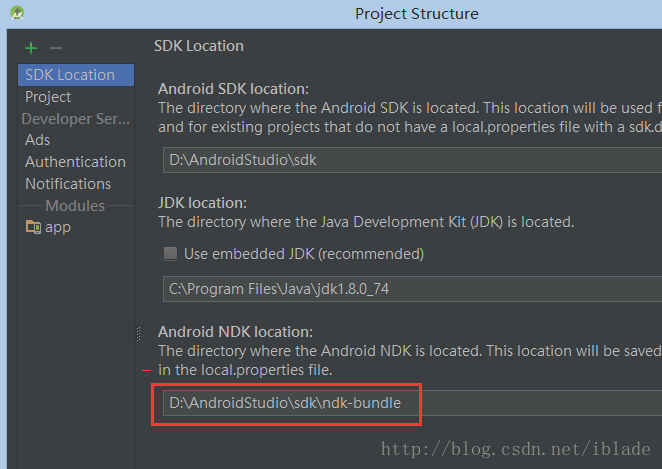This screenshot has height=469, width=662.
Task: Click the green plus add module icon
Action: pyautogui.click(x=31, y=48)
